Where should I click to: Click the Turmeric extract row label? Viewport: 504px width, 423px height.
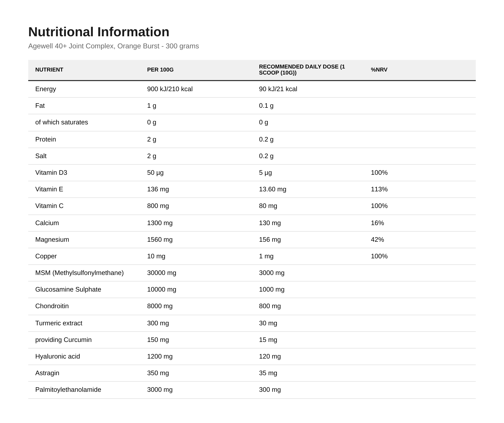[59, 323]
